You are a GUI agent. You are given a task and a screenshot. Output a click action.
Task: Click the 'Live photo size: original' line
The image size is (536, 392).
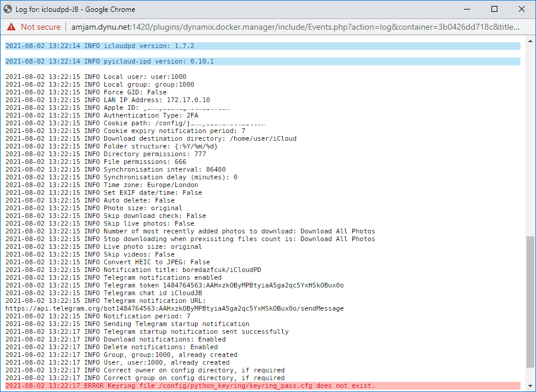point(103,246)
